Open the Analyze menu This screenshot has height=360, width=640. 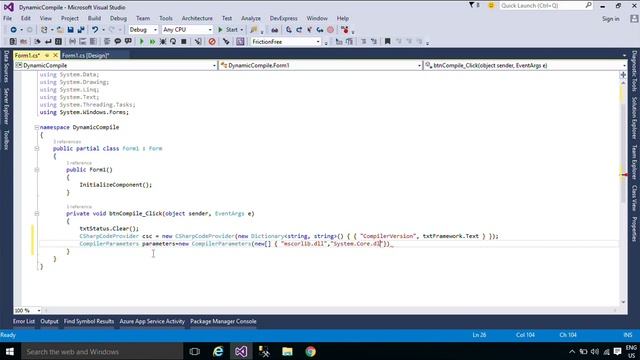pos(251,18)
